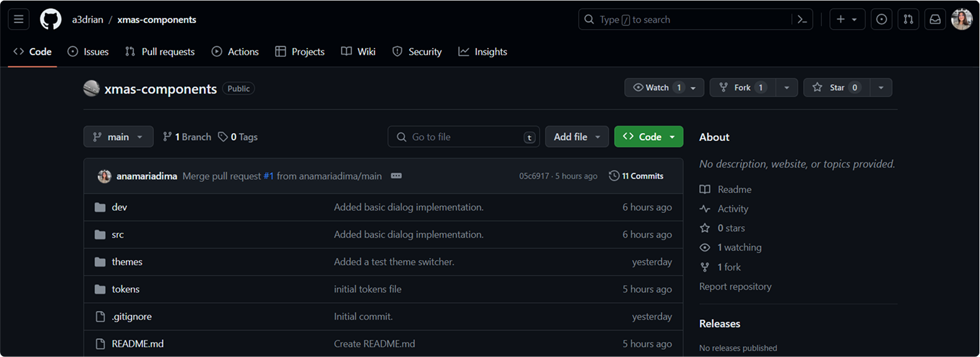Open 'Initial commit.' commit message
This screenshot has height=357, width=980.
(x=363, y=317)
